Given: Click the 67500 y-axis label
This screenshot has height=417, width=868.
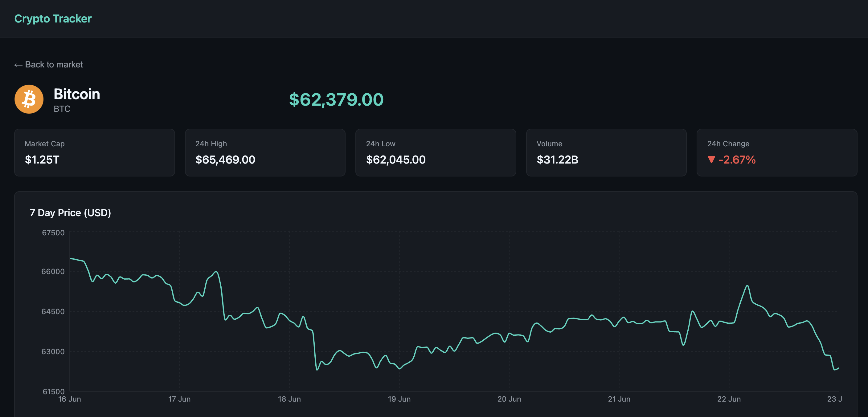Looking at the screenshot, I should [53, 233].
